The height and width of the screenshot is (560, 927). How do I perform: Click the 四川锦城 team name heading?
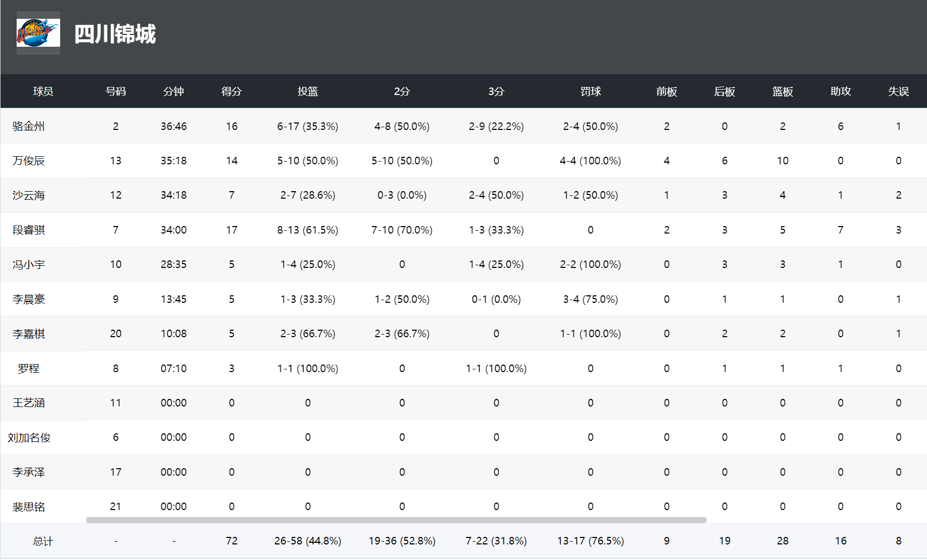tap(115, 34)
